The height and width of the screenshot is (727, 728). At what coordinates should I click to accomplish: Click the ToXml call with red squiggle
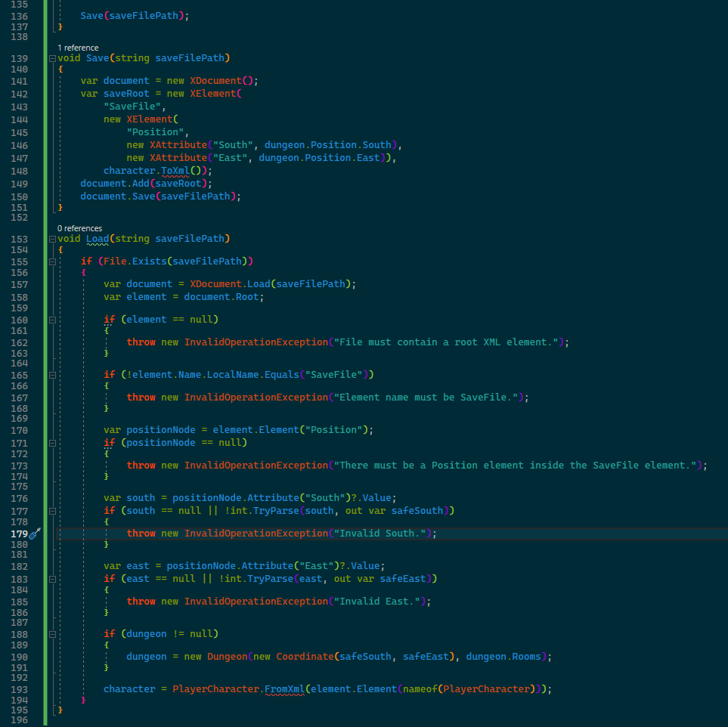pos(175,171)
